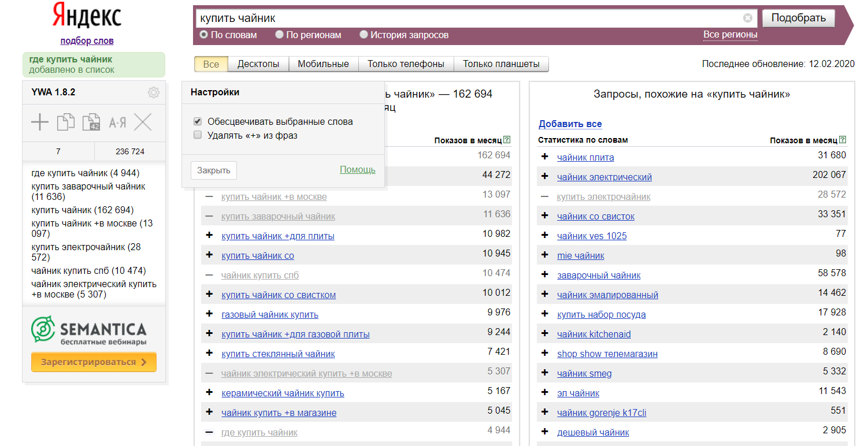
Task: Switch to 'Все' devices tab
Action: [212, 64]
